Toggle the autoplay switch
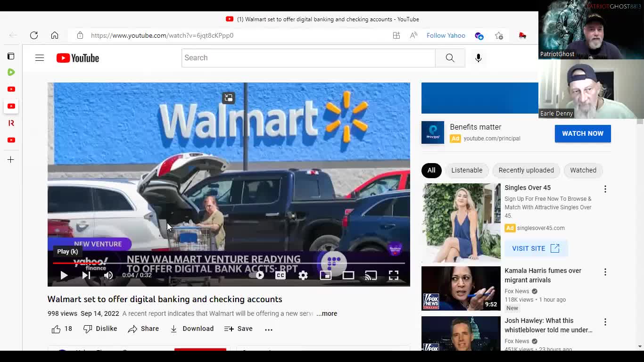 click(x=256, y=275)
